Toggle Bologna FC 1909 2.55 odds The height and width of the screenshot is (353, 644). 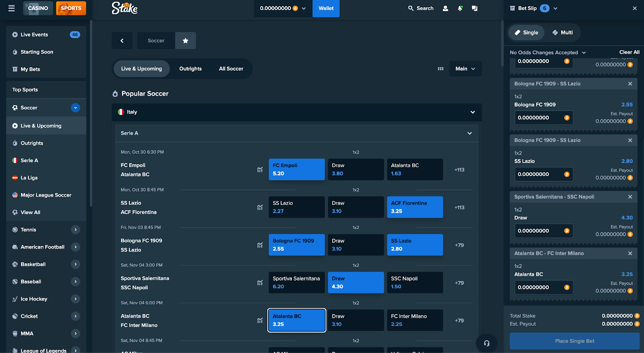pos(297,245)
